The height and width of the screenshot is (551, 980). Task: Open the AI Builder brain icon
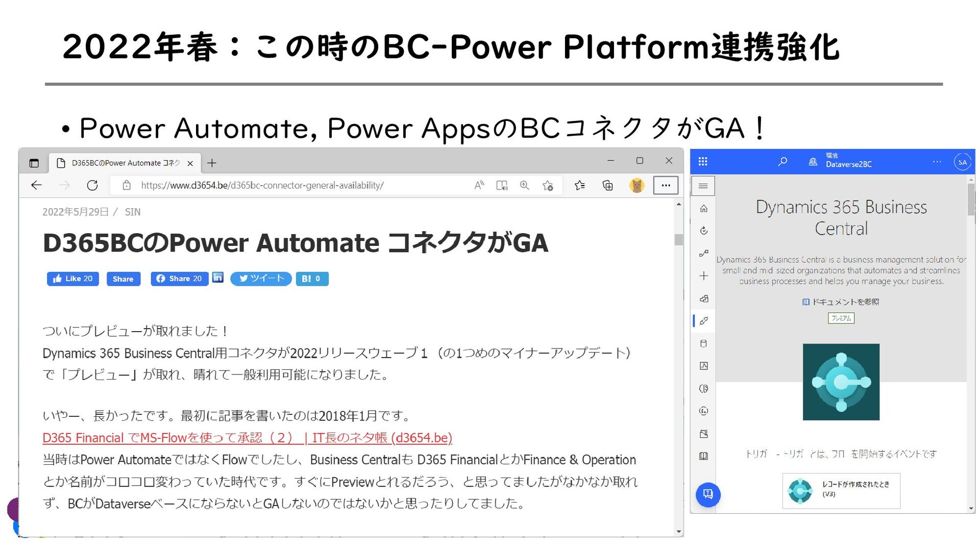click(703, 389)
